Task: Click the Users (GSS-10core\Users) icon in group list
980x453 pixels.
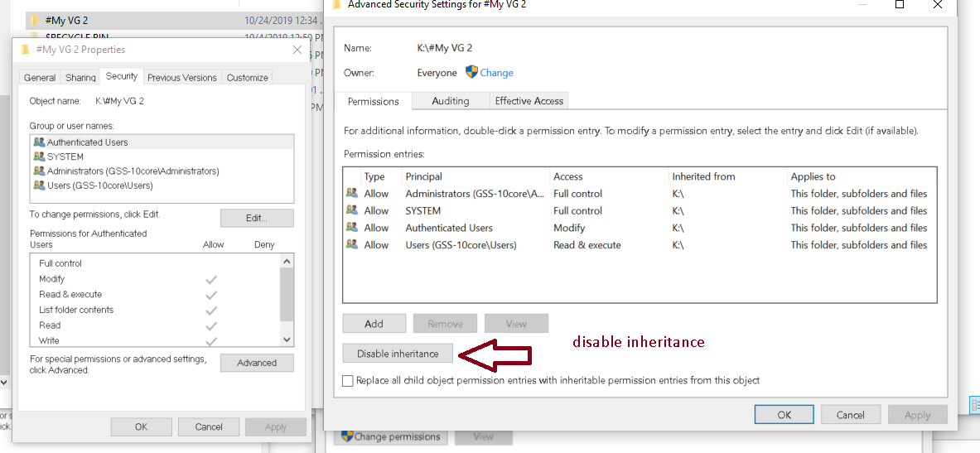Action: pyautogui.click(x=39, y=186)
